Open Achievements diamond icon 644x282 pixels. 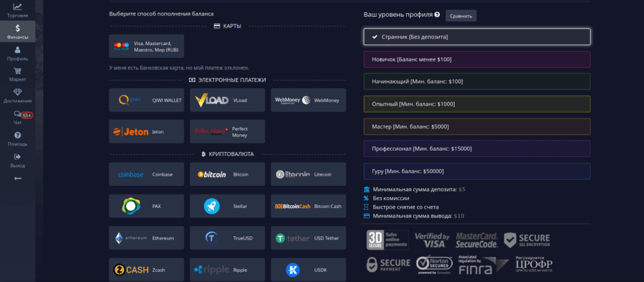[17, 96]
